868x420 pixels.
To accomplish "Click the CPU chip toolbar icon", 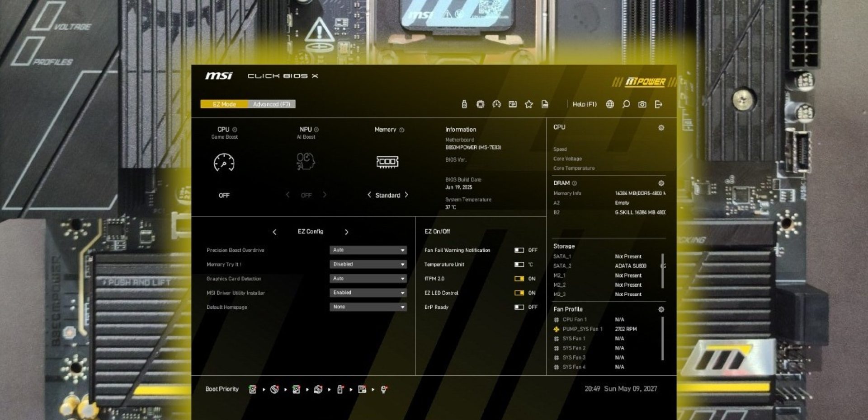I will click(x=480, y=104).
